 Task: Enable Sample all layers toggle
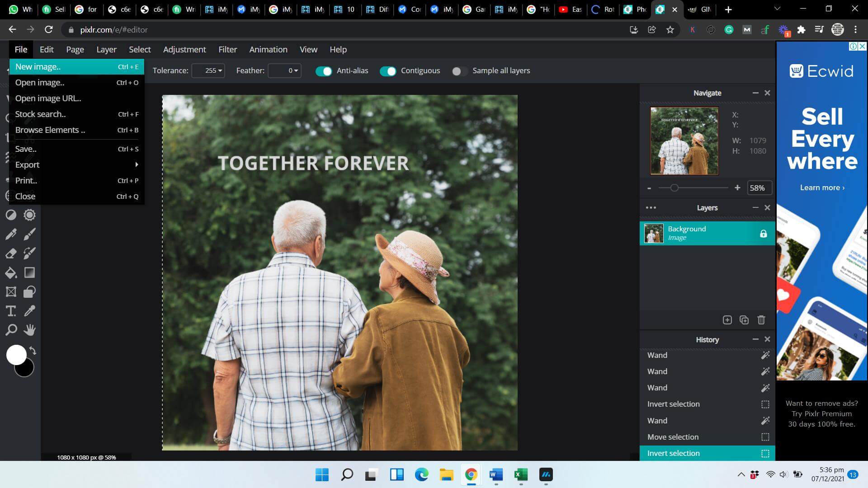(457, 70)
